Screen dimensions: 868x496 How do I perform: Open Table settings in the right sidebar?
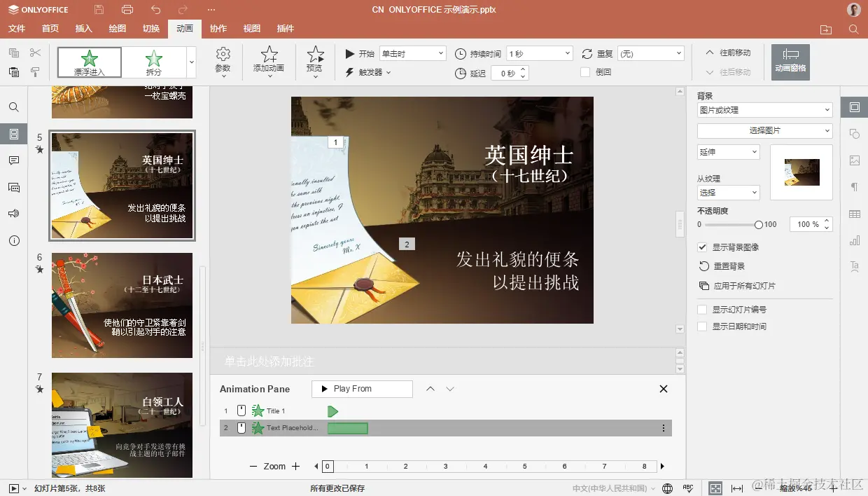point(854,214)
